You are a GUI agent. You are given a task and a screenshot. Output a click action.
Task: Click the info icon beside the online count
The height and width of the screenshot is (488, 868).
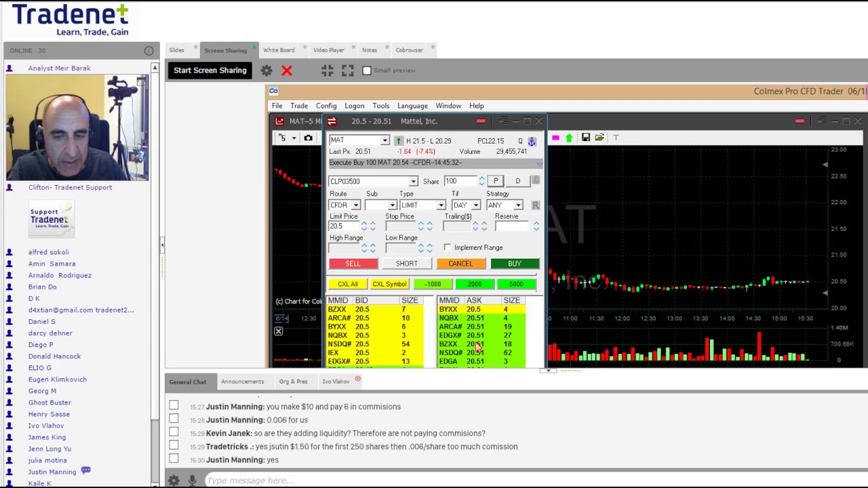(149, 51)
